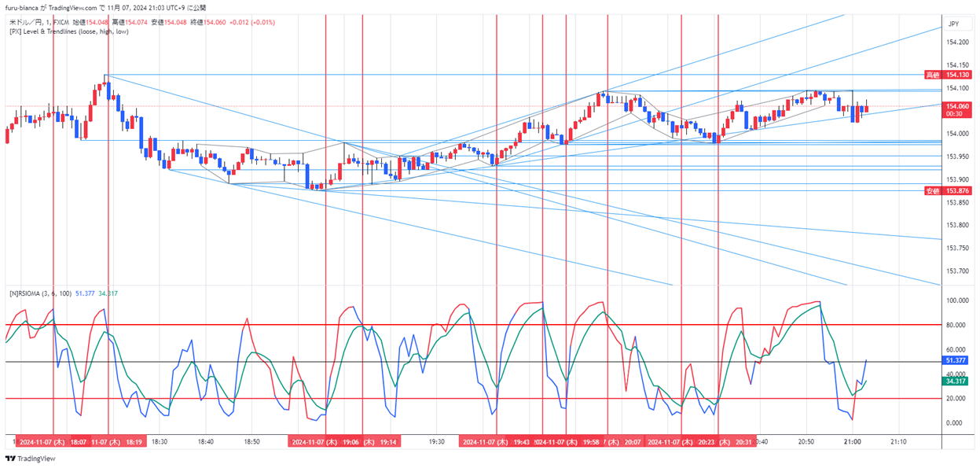Select the 18:07 time marker label

pos(79,443)
